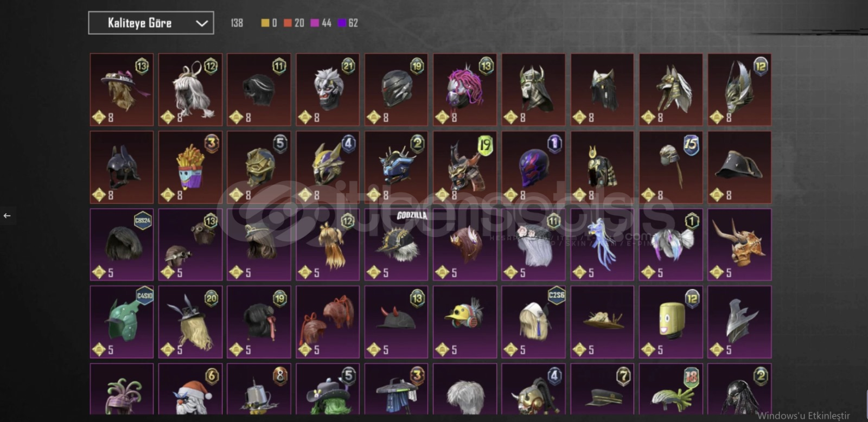The height and width of the screenshot is (422, 868).
Task: Click the Windows'u Etkinleştir watermark text
Action: coord(803,415)
